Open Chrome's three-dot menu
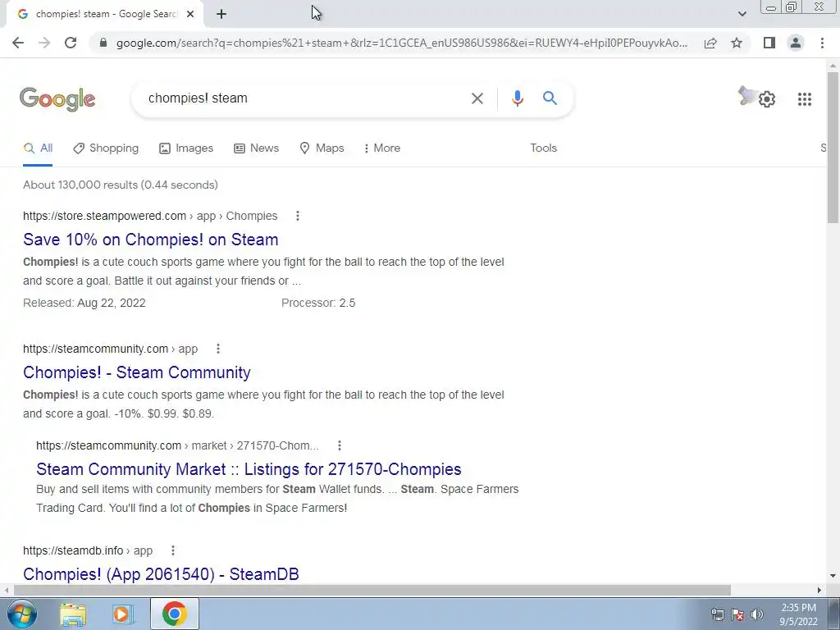This screenshot has height=630, width=840. 822,43
